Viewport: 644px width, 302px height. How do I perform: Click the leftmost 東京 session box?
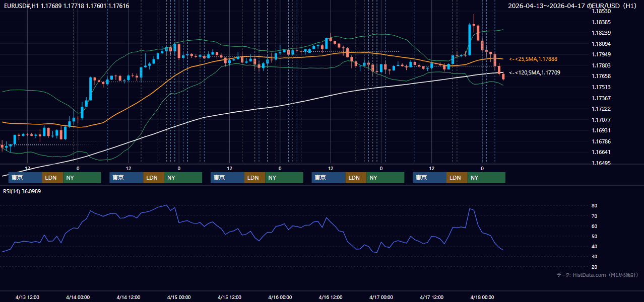pyautogui.click(x=25, y=178)
